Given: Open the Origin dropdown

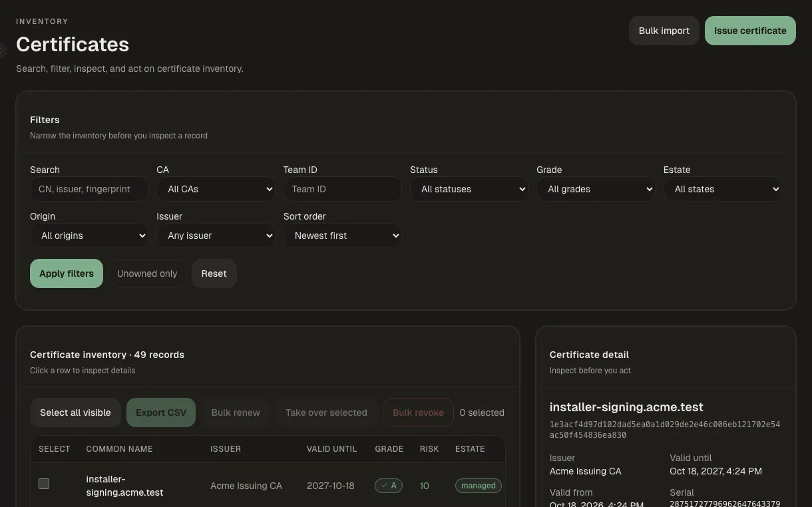Looking at the screenshot, I should tap(89, 236).
